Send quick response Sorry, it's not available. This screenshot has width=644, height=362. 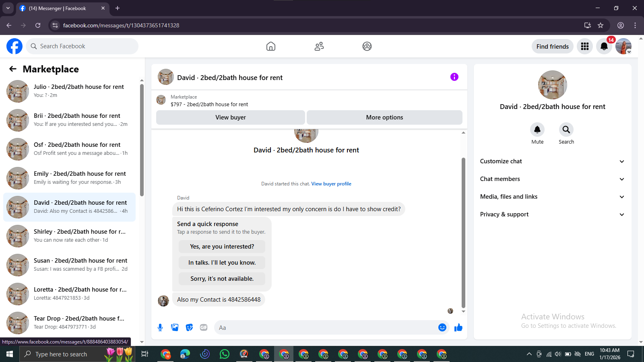(x=222, y=279)
